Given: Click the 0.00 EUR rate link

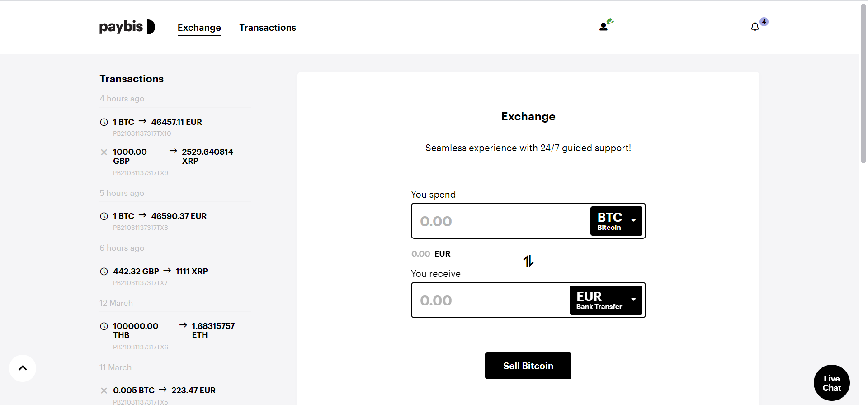Looking at the screenshot, I should coord(421,254).
